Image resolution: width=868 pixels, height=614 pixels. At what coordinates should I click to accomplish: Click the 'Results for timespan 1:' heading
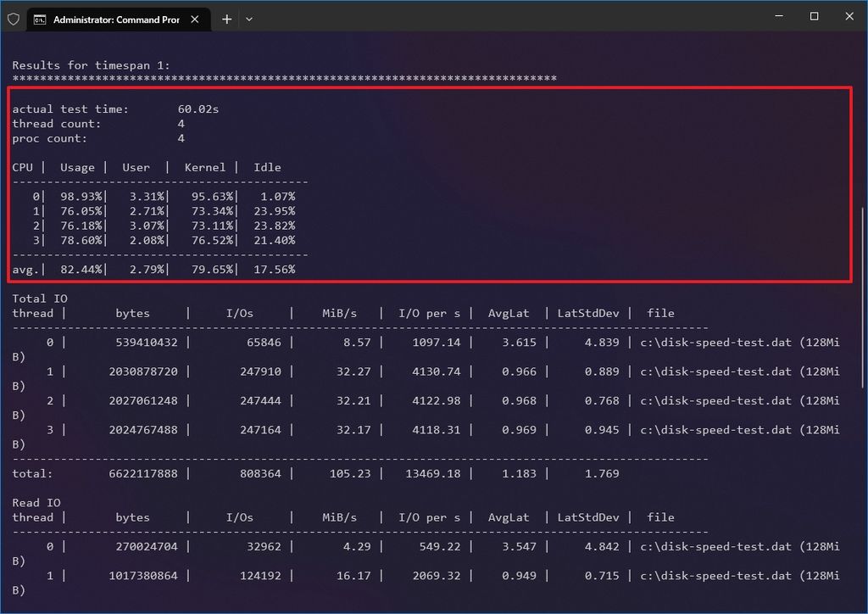[92, 65]
